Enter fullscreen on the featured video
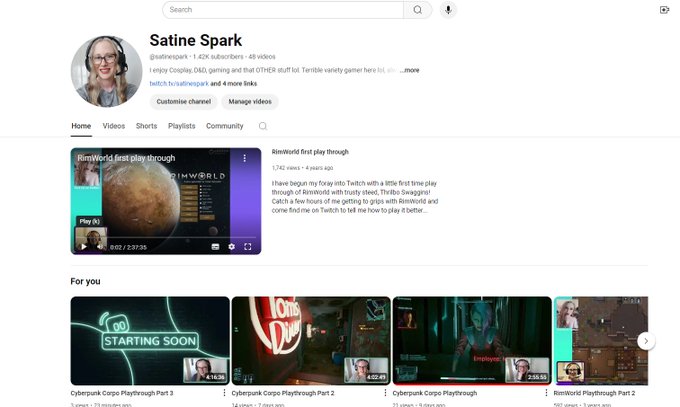680x407 pixels. [248, 246]
